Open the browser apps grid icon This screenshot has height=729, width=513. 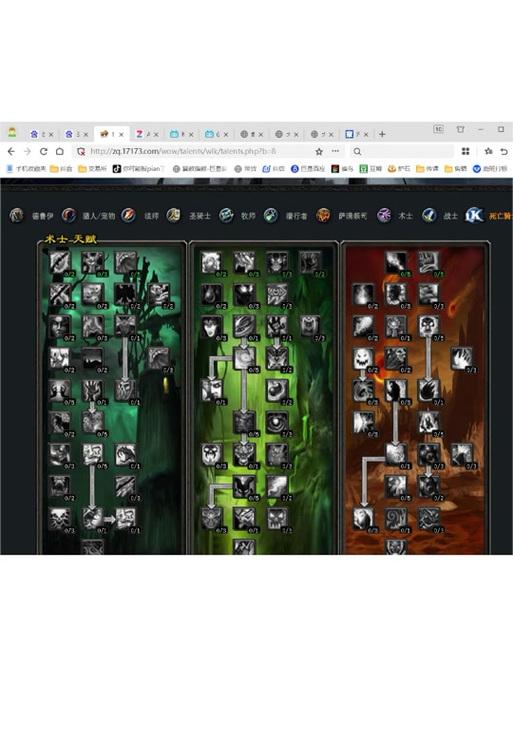coord(465,152)
